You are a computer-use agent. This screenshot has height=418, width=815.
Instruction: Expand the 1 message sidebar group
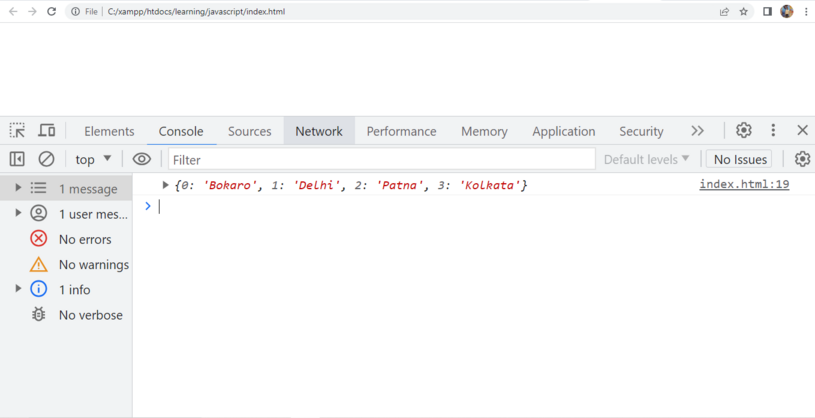pos(18,188)
